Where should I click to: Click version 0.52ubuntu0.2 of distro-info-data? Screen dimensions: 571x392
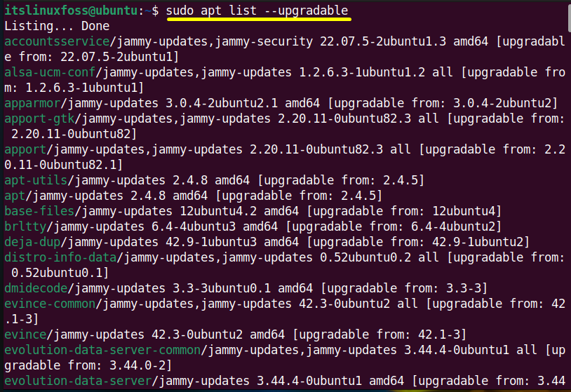(x=365, y=257)
